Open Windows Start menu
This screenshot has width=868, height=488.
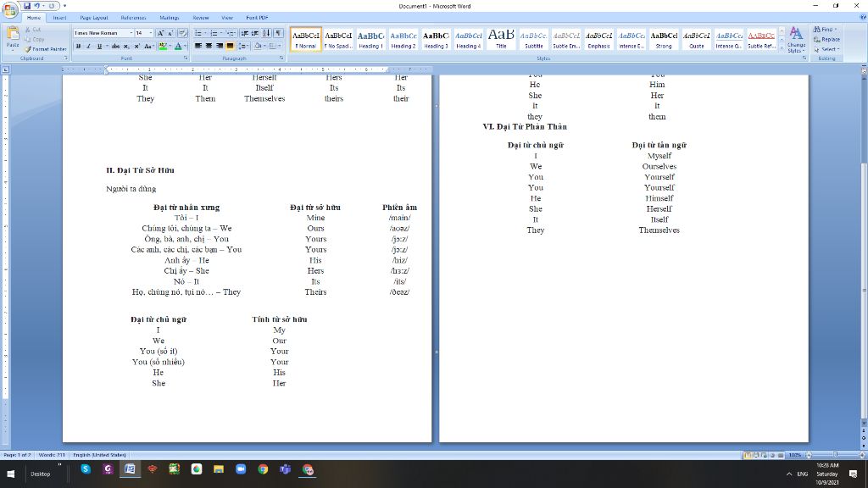(x=10, y=474)
